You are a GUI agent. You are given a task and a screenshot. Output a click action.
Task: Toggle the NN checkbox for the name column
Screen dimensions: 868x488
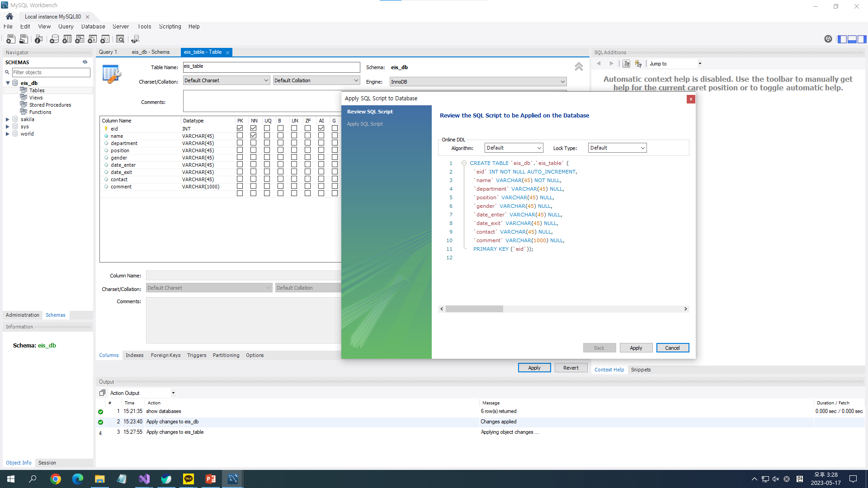click(254, 136)
